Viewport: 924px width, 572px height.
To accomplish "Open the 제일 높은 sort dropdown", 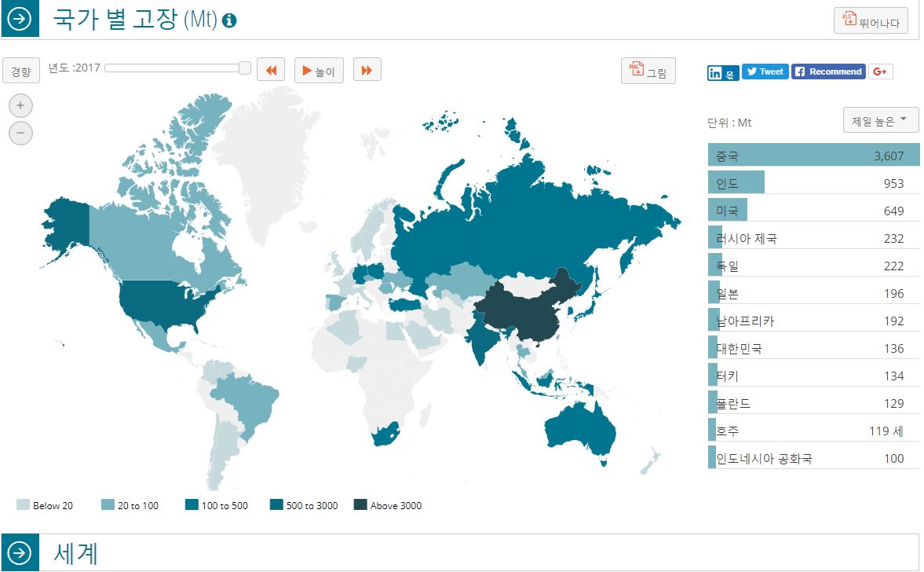I will coord(879,121).
